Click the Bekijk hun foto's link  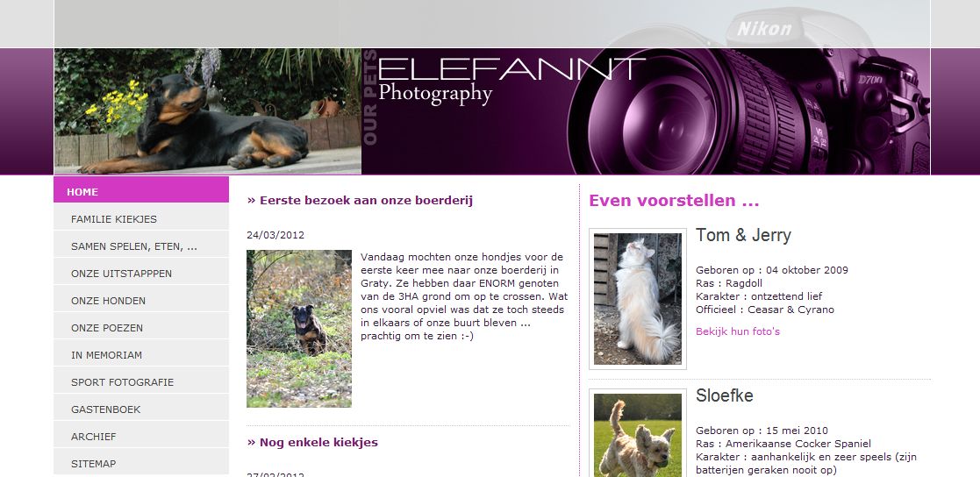coord(738,331)
